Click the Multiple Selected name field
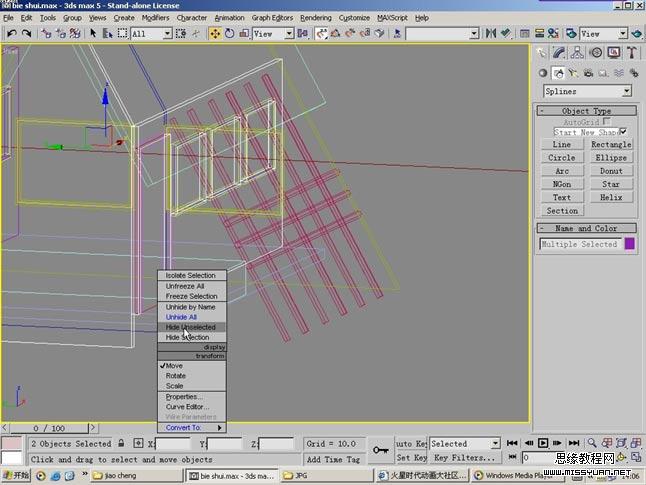This screenshot has height=485, width=646. point(580,244)
